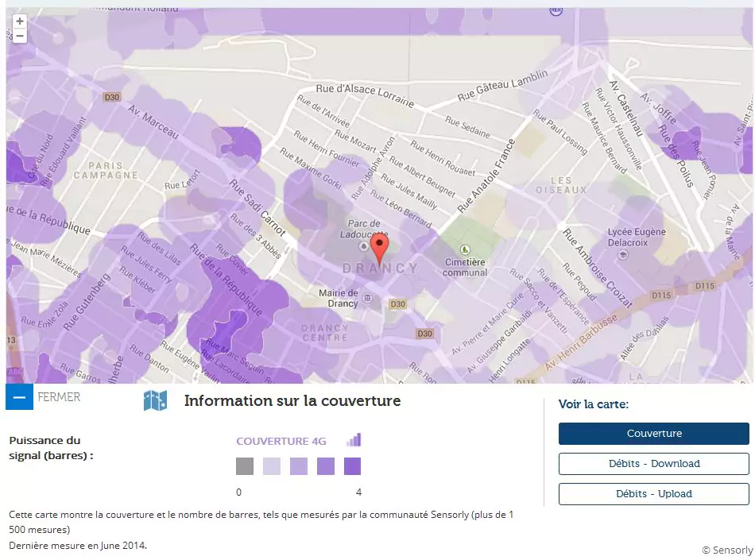Click the 4G signal bars icon
Screen dimensions: 755x560
click(x=354, y=440)
